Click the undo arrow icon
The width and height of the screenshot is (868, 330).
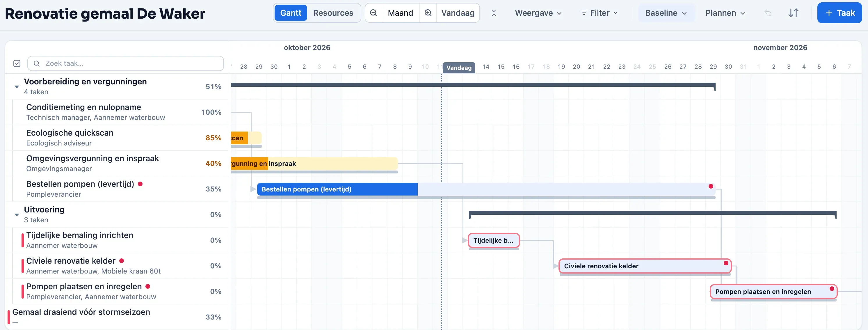[768, 13]
